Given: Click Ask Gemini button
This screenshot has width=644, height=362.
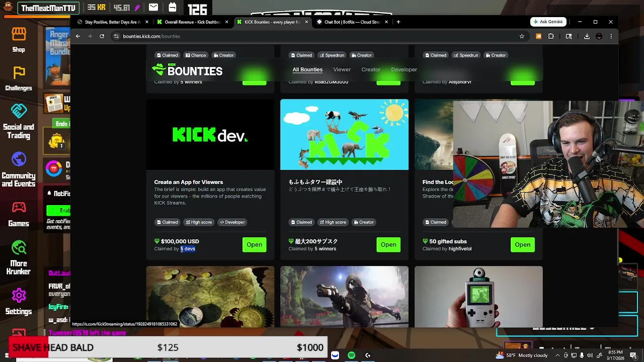Looking at the screenshot, I should coord(548,22).
